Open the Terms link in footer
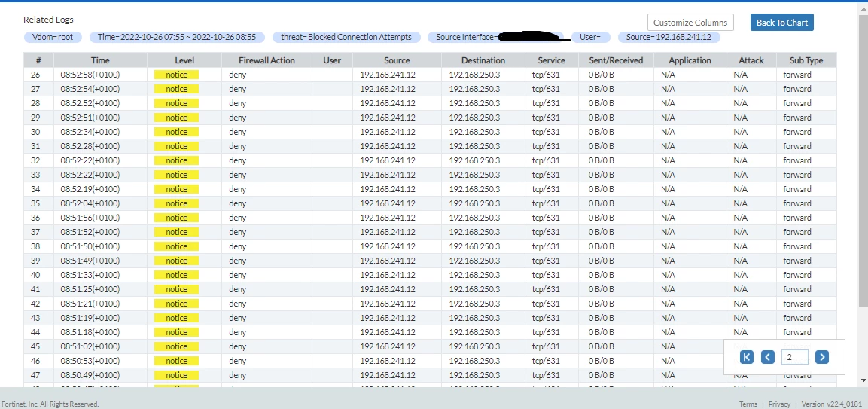Screen dimensions: 868x409 click(x=748, y=404)
